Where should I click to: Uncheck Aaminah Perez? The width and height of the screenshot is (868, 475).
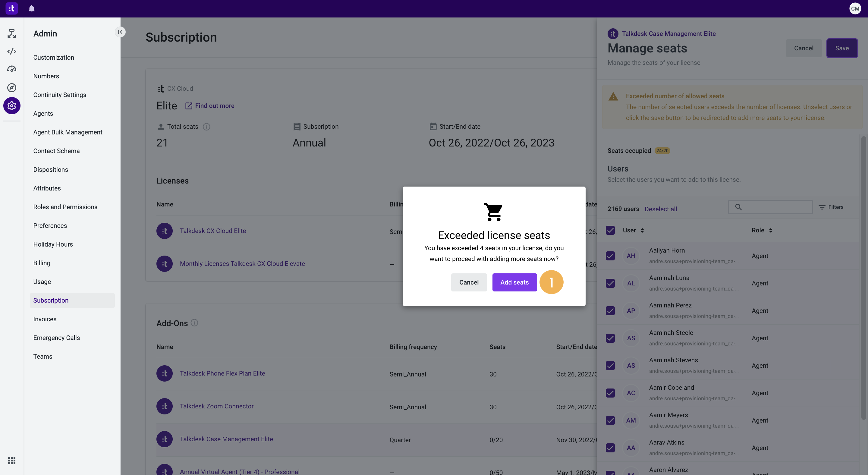(610, 311)
